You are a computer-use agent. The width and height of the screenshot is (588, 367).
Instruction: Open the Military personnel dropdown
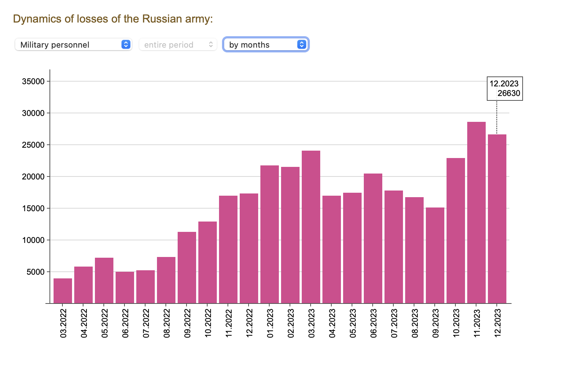(x=73, y=45)
